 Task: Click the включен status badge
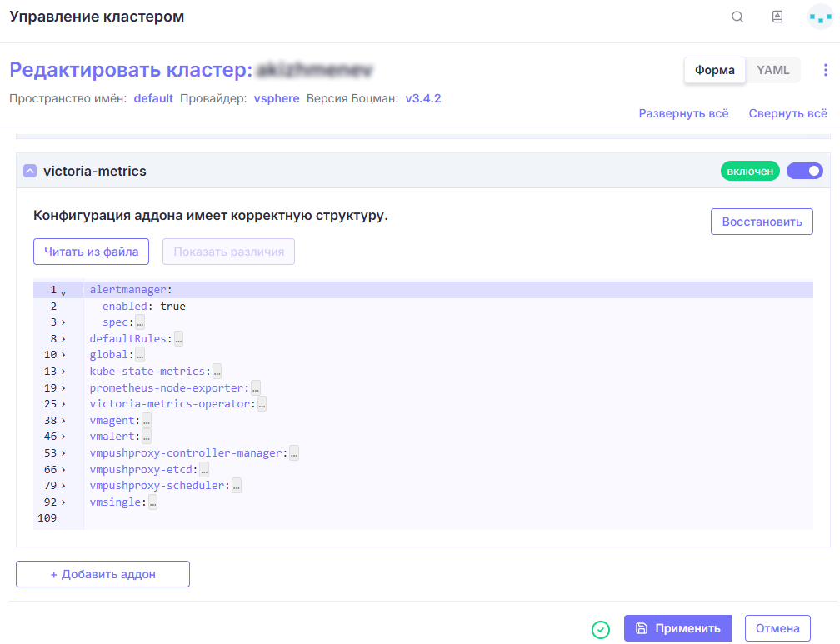(x=750, y=172)
